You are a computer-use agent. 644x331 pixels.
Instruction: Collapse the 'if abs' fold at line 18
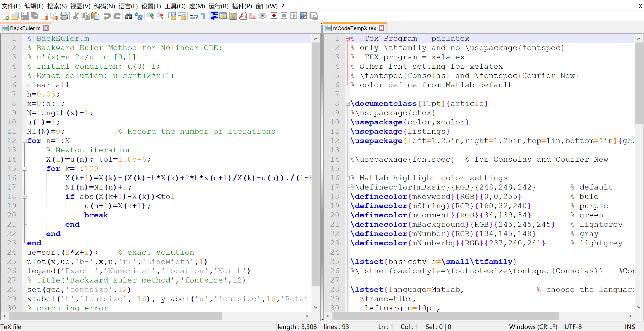[x=24, y=197]
